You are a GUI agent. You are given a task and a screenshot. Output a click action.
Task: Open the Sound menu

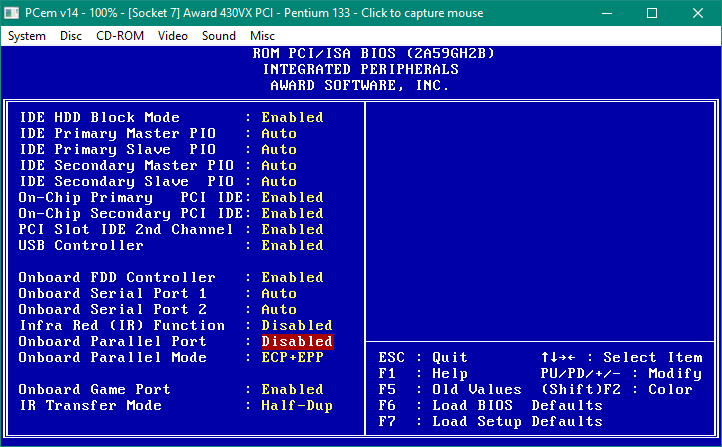pyautogui.click(x=219, y=36)
